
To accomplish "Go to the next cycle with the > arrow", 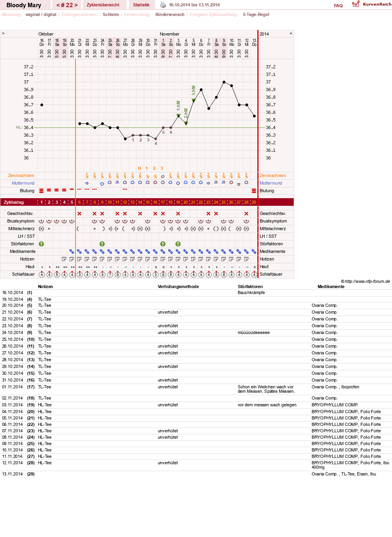I will pyautogui.click(x=76, y=5).
